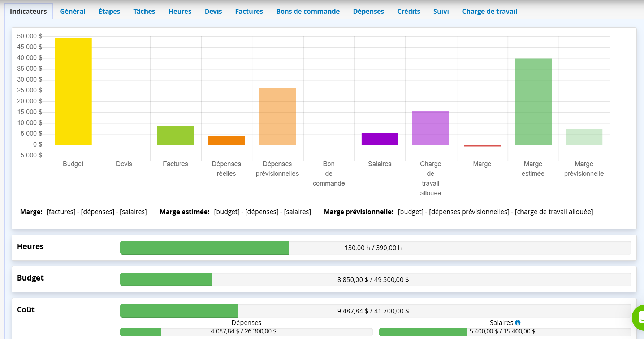Click the "8 850,00 $ / 49 300,00 $" value
644x339 pixels.
373,280
